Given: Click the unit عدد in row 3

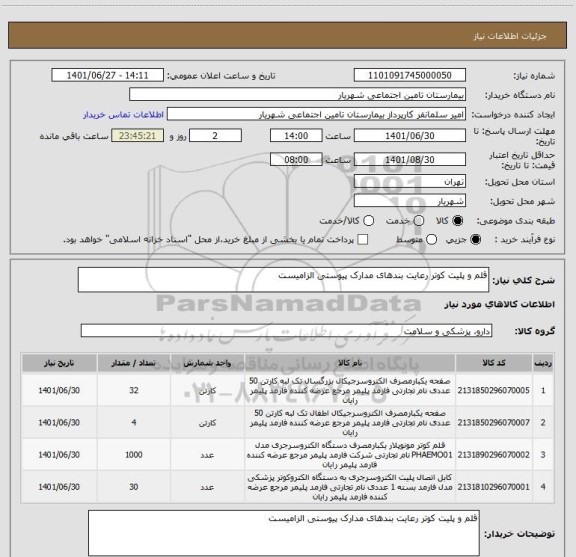Looking at the screenshot, I should coord(208,455).
